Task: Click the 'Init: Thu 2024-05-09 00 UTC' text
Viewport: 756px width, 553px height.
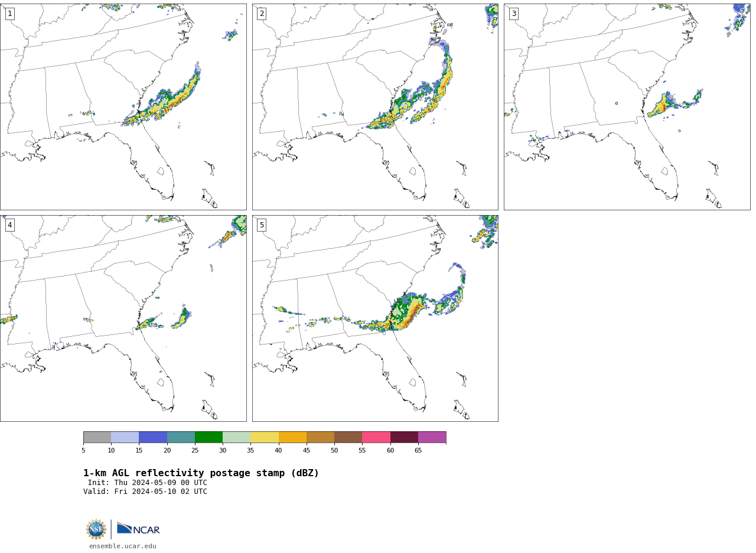Action: click(x=148, y=483)
